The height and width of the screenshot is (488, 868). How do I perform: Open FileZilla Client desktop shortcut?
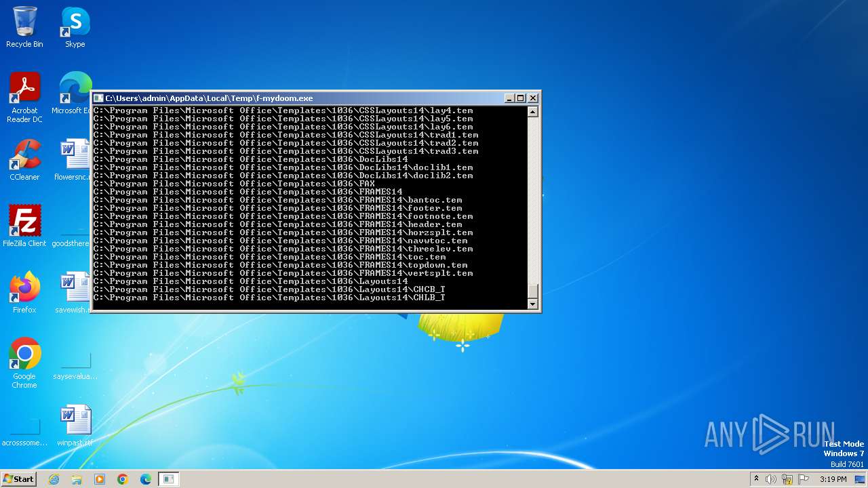point(24,226)
